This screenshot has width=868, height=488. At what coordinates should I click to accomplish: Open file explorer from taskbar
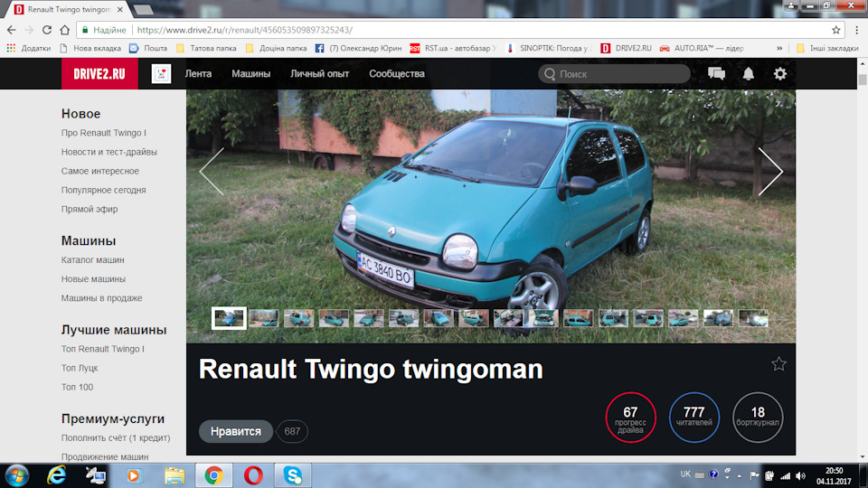[x=175, y=475]
